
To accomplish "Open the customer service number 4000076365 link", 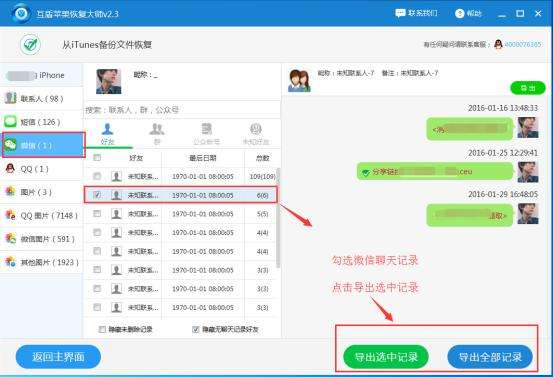I will click(523, 44).
